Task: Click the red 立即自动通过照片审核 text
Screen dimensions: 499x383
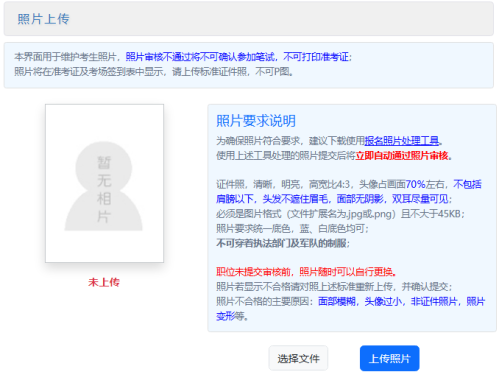Action: pyautogui.click(x=402, y=156)
